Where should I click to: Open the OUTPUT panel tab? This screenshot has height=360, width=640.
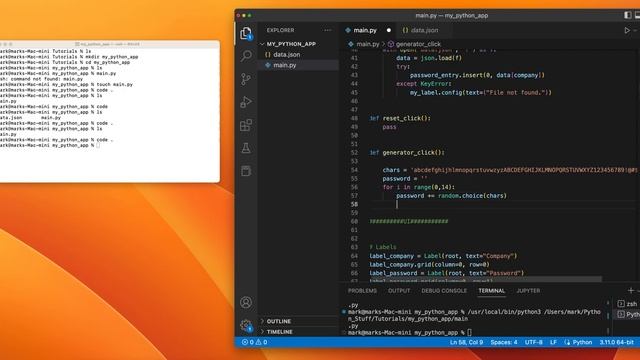pos(399,291)
